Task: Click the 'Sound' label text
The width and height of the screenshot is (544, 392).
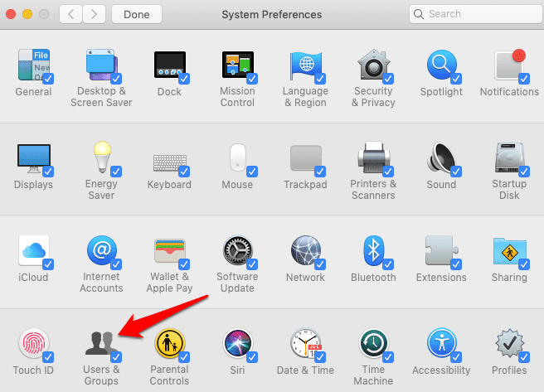Action: [441, 184]
